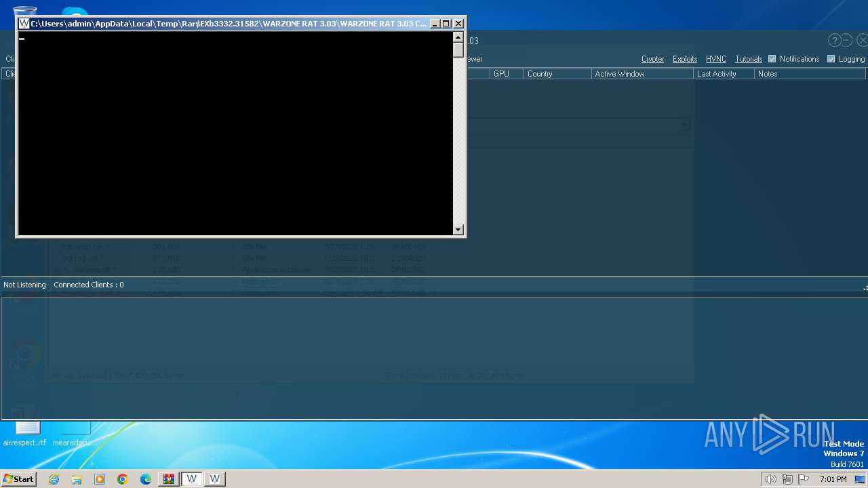Maximize the console window
The width and height of the screenshot is (868, 488).
pos(446,24)
